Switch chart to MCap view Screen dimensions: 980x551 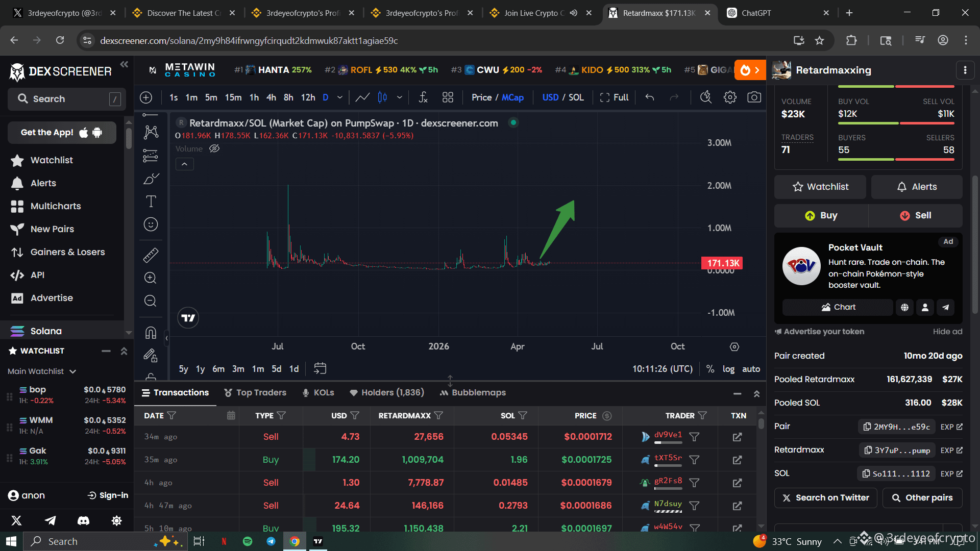[512, 97]
